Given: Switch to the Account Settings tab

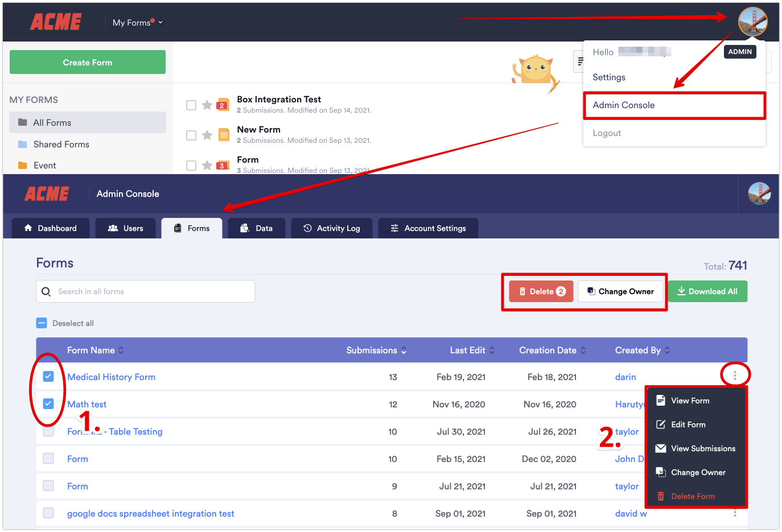Looking at the screenshot, I should coord(428,228).
